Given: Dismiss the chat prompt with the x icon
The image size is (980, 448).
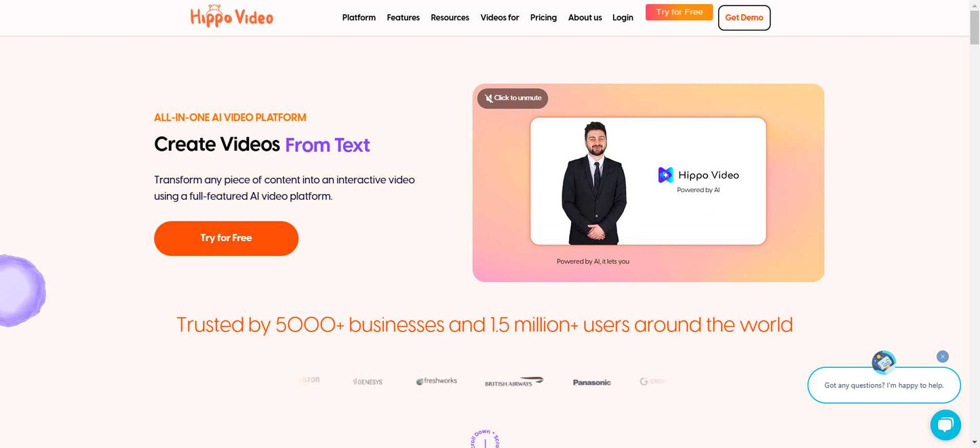Looking at the screenshot, I should tap(942, 356).
